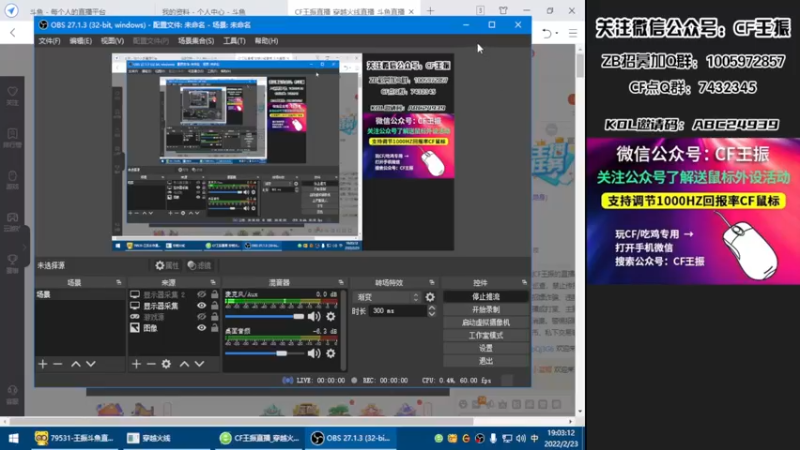Move scene down in Scenes panel
The height and width of the screenshot is (450, 800).
pyautogui.click(x=91, y=364)
